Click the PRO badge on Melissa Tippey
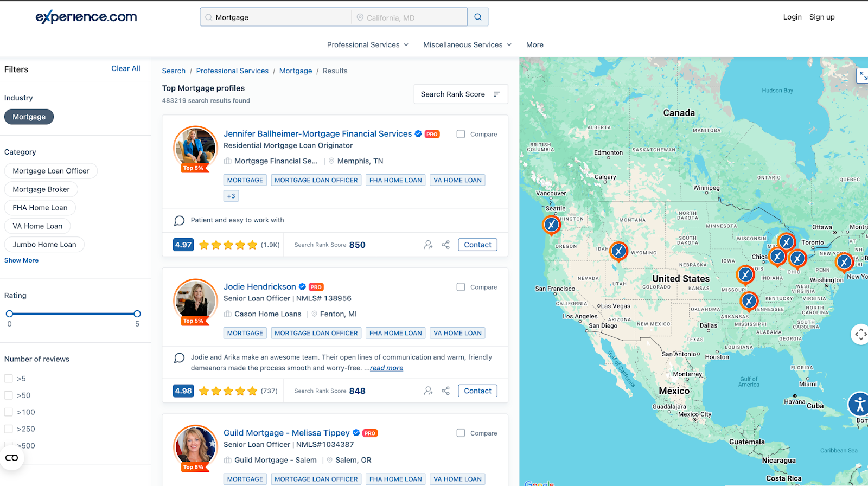868x486 pixels. tap(370, 433)
